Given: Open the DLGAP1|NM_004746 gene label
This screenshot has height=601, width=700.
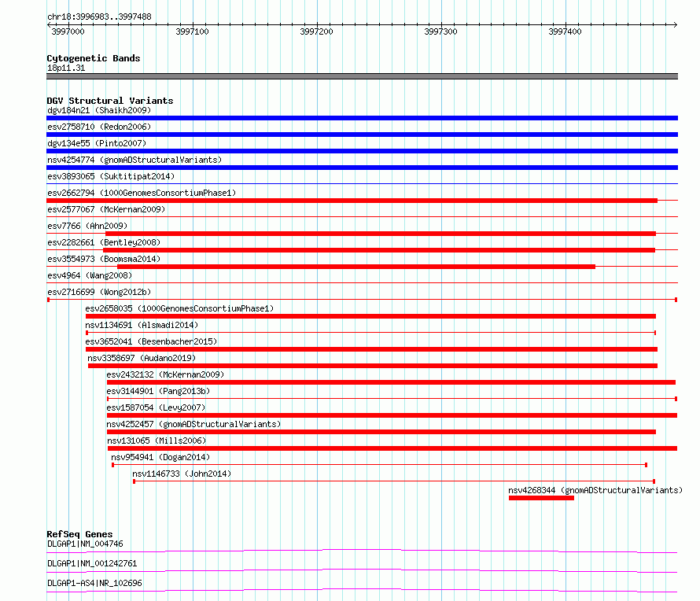Looking at the screenshot, I should [x=85, y=544].
